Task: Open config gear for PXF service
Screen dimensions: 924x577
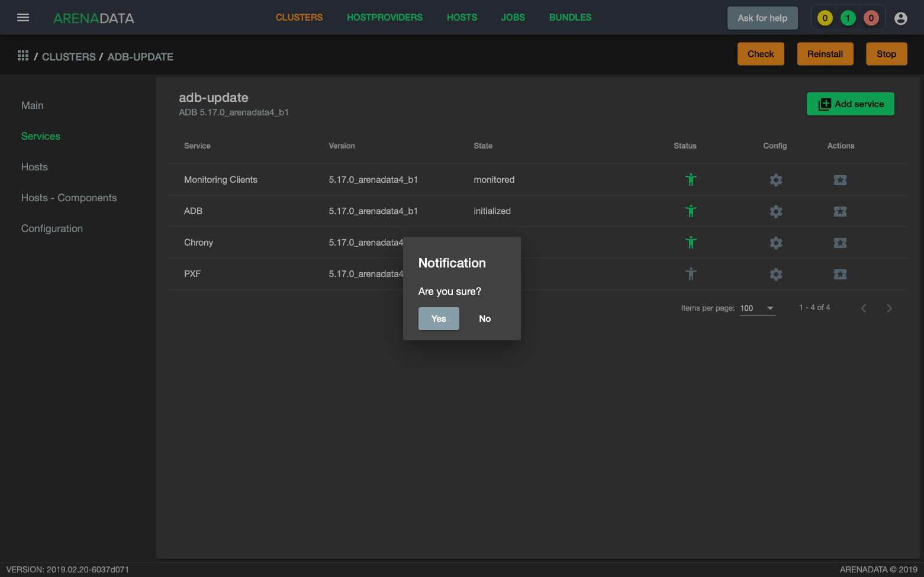Action: click(775, 274)
